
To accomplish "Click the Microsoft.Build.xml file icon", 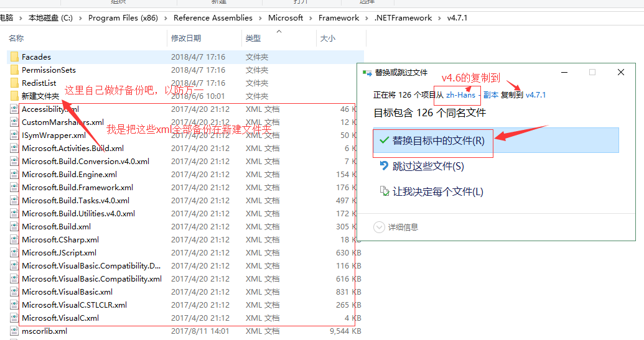I will tap(14, 226).
